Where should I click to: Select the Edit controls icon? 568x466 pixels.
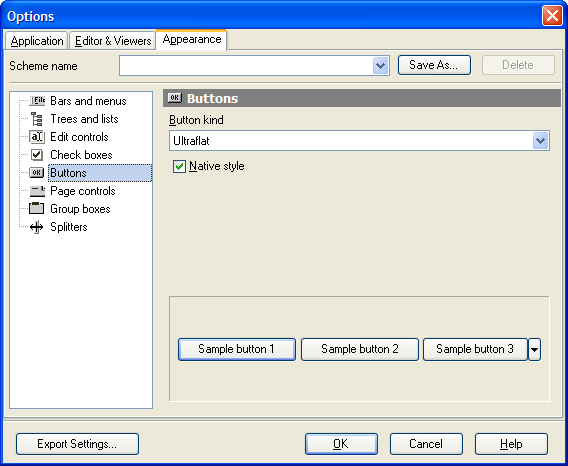click(37, 137)
